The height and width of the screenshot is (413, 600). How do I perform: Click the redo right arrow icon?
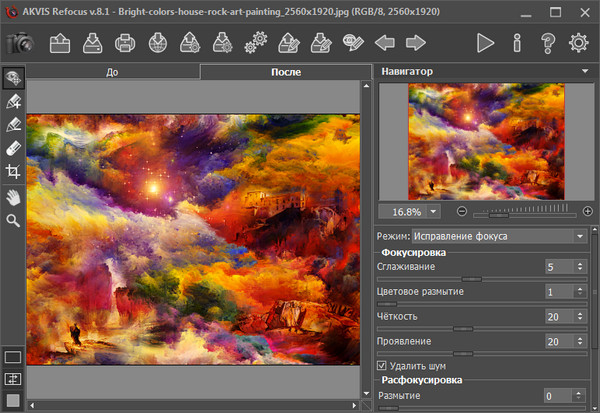coord(415,43)
